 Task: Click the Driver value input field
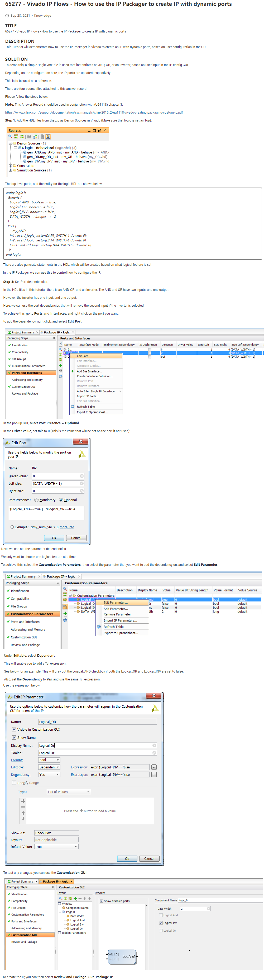pyautogui.click(x=58, y=476)
